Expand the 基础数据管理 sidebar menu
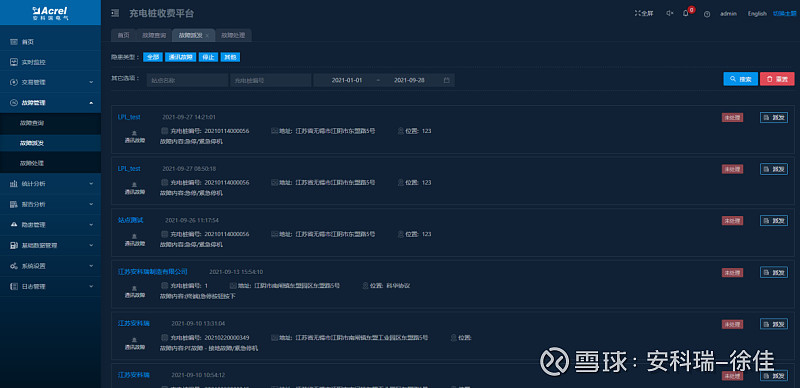800x388 pixels. [91, 245]
